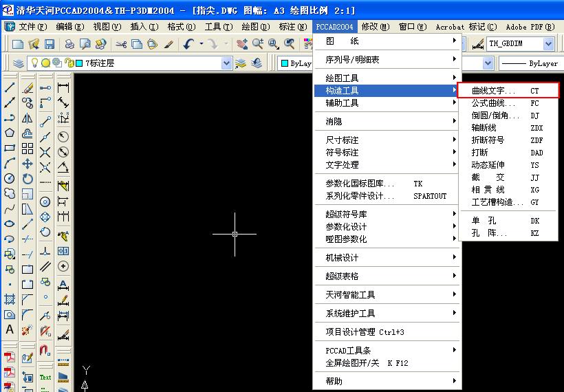Click the Copy to clipboard icon
This screenshot has width=564, height=392.
(137, 44)
